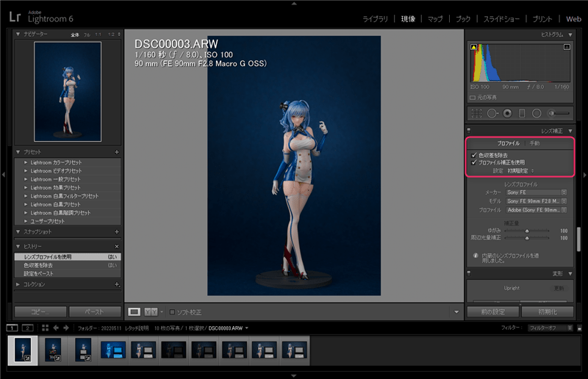Image resolution: width=588 pixels, height=379 pixels.
Task: Click the reset button
Action: click(548, 312)
